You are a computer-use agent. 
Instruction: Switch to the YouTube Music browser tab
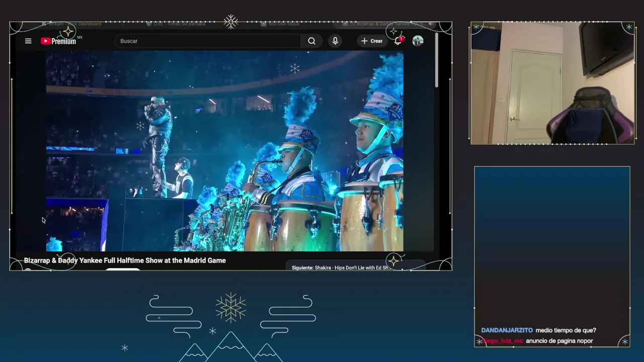coord(284,24)
